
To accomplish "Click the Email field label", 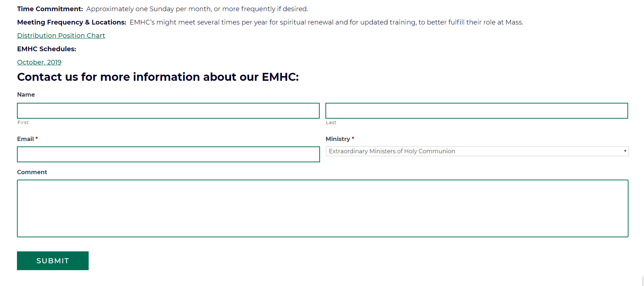I will coord(26,139).
